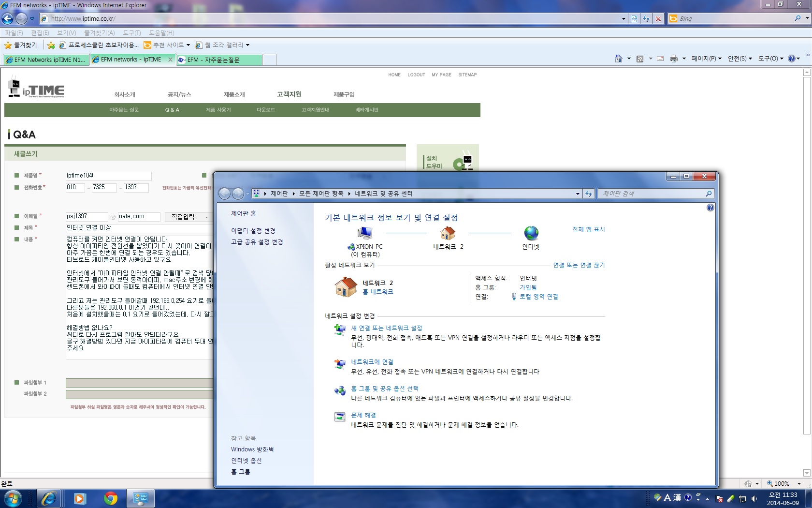Screen dimensions: 812x508
Task: Click the add to favorites bar star icon
Action: pyautogui.click(x=51, y=45)
